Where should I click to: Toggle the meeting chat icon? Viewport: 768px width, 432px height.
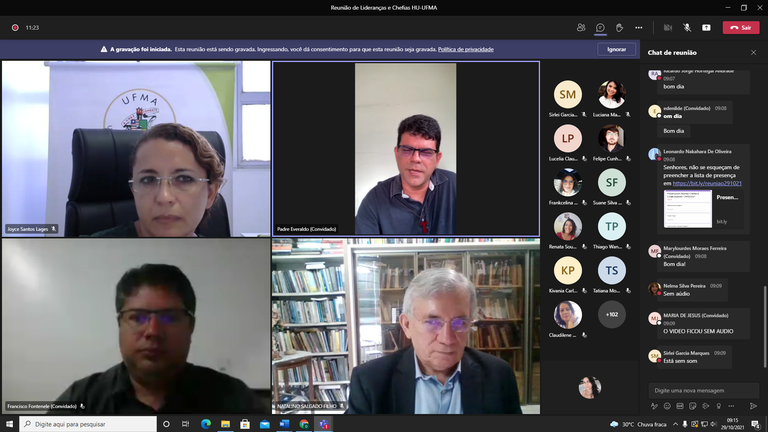600,28
